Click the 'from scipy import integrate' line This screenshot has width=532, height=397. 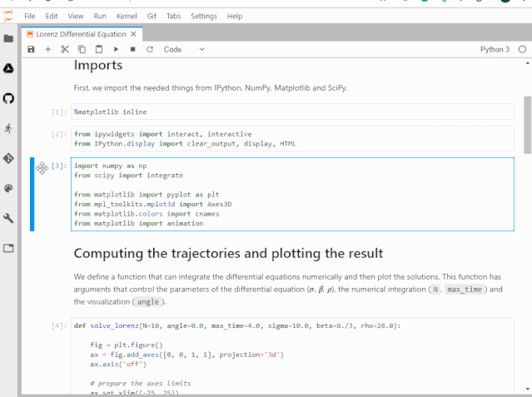click(x=128, y=176)
